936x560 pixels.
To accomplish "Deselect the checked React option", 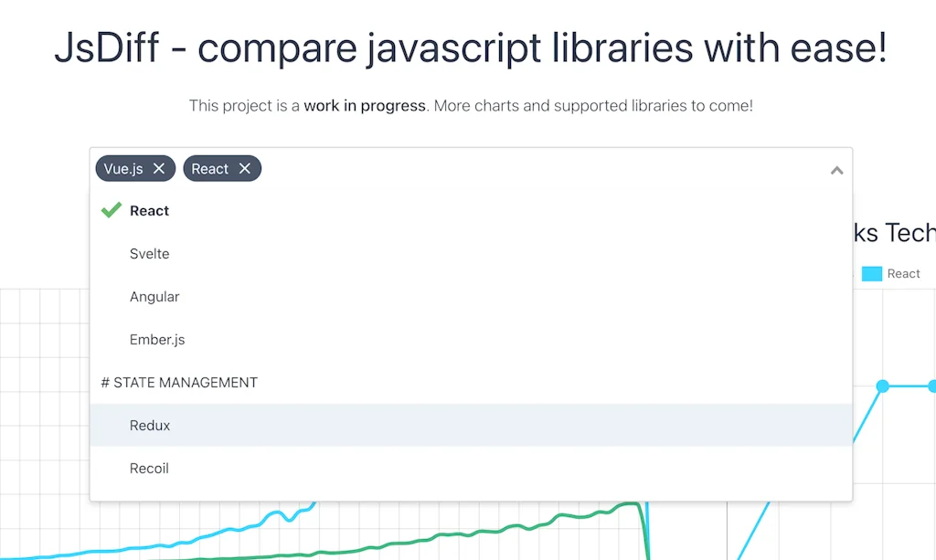I will coord(471,210).
